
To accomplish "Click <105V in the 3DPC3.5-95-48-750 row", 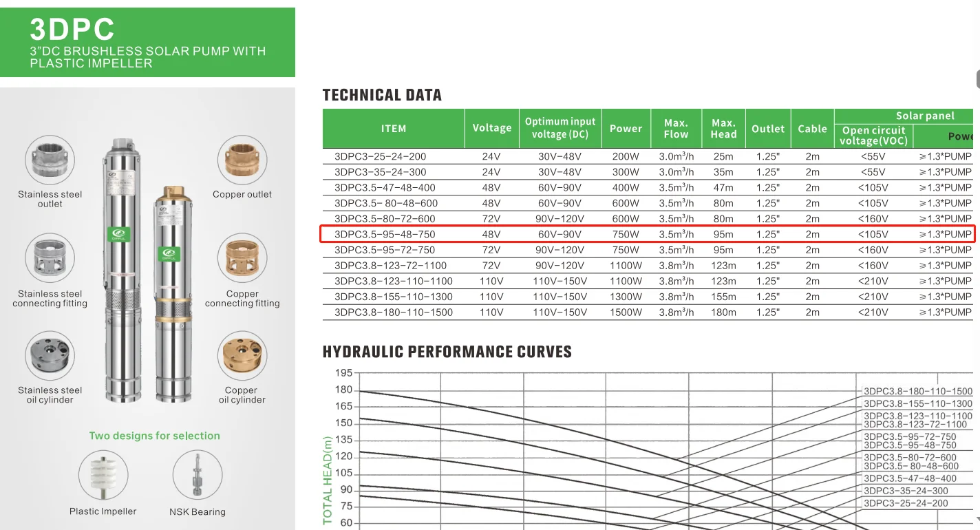I will [x=874, y=235].
